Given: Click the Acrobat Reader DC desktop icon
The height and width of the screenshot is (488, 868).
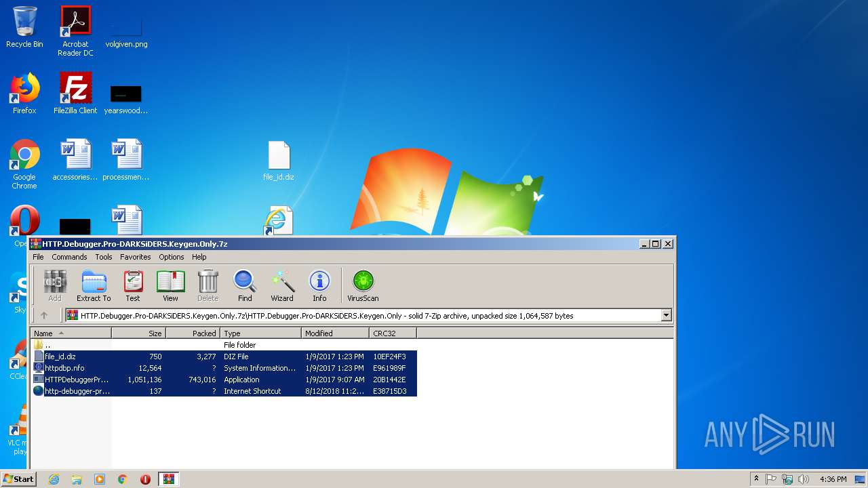Looking at the screenshot, I should click(75, 31).
